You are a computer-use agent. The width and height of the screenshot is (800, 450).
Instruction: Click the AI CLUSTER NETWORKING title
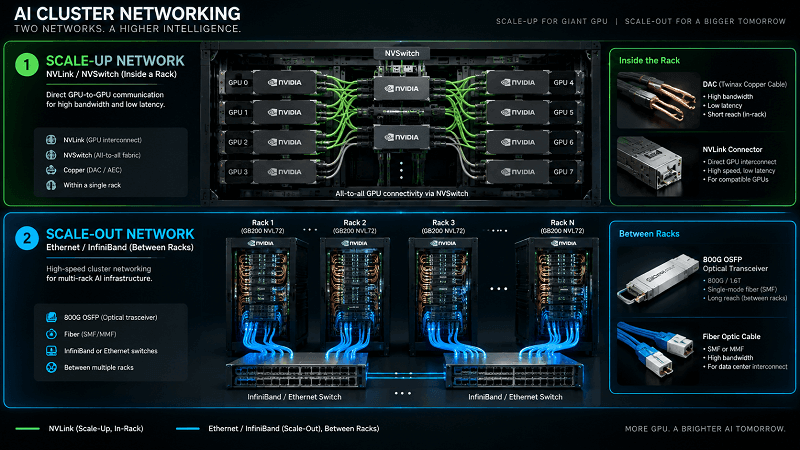pyautogui.click(x=128, y=13)
